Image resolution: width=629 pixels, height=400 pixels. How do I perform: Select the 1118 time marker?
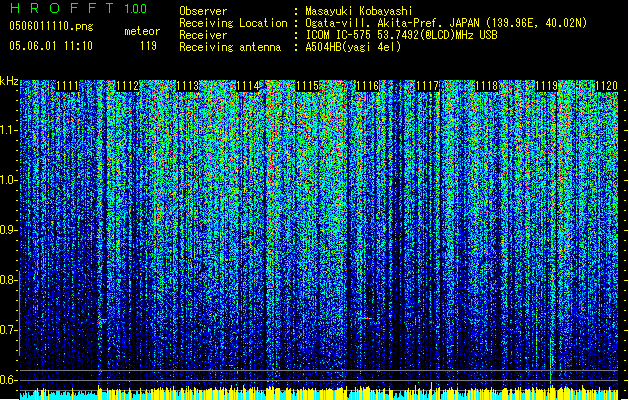click(487, 86)
